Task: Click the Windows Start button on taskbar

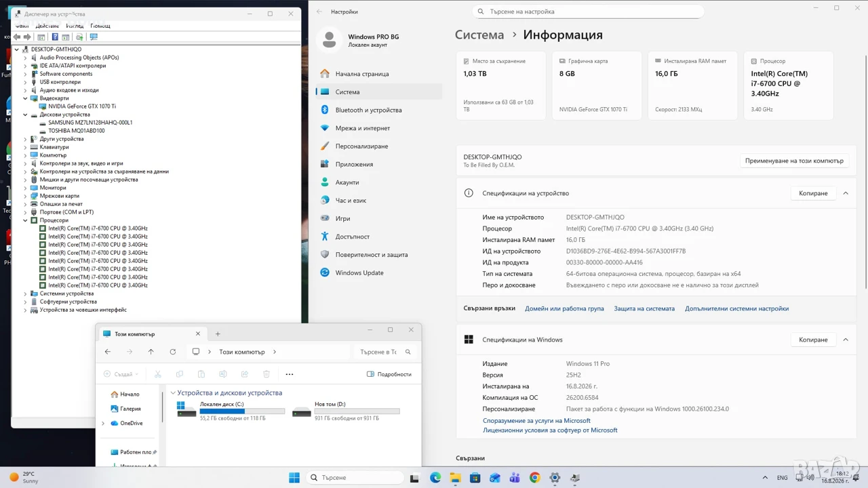Action: [294, 478]
